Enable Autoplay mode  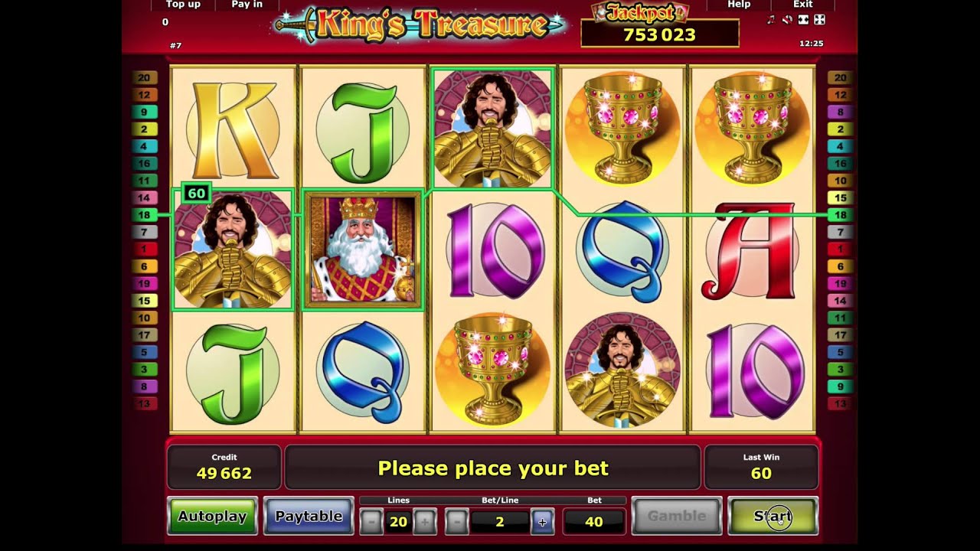212,517
